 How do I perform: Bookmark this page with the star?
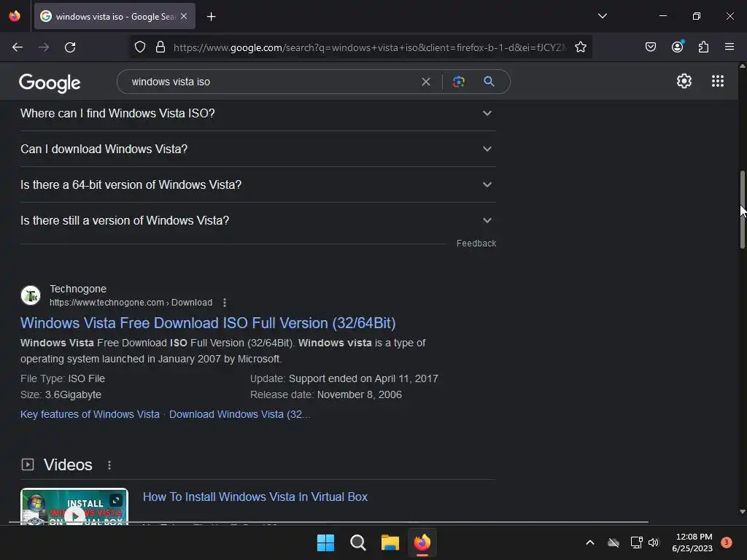[x=580, y=47]
